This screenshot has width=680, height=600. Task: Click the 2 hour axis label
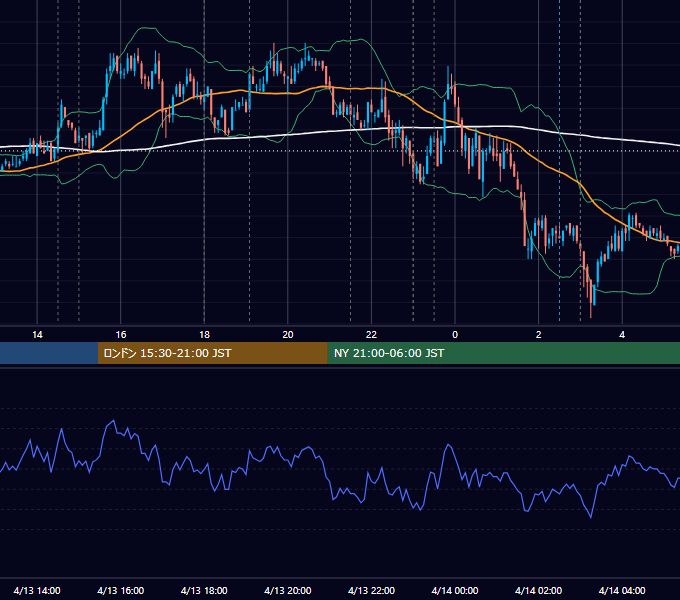(539, 335)
